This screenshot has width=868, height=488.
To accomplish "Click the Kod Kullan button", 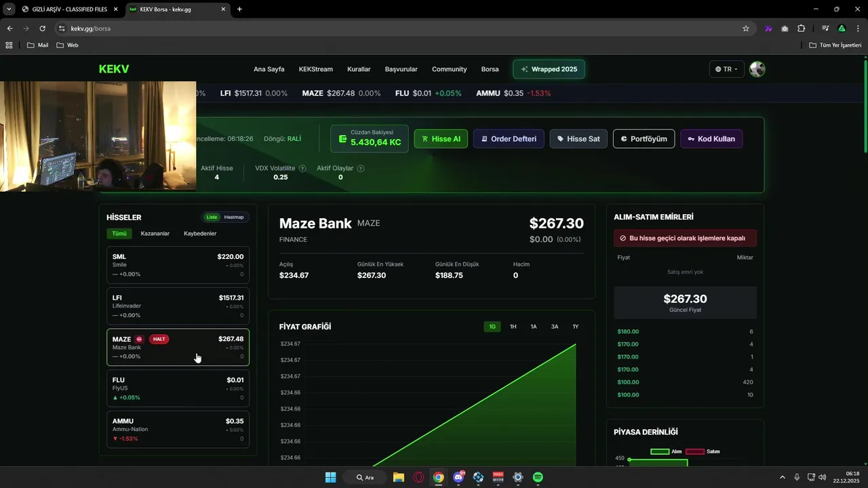I will pos(711,139).
